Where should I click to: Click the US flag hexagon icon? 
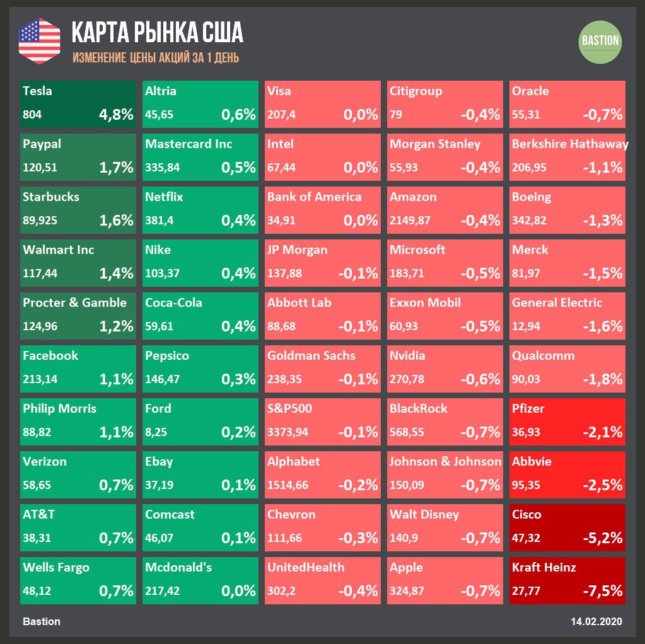(39, 41)
